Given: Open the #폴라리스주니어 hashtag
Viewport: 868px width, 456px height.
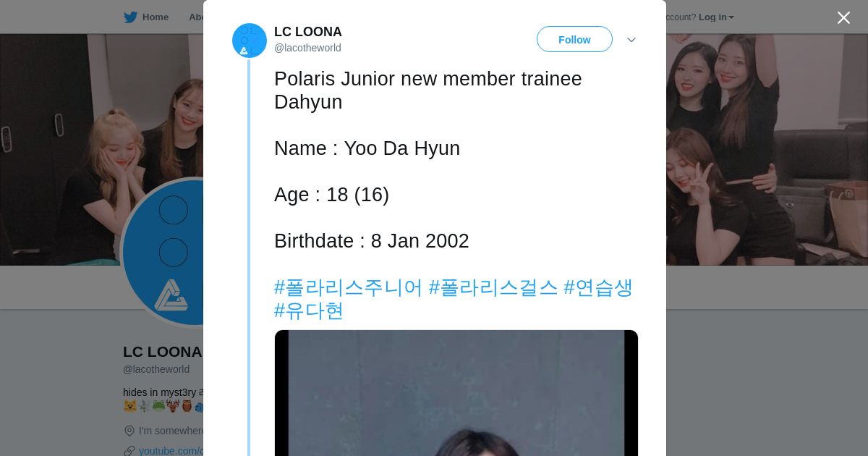Looking at the screenshot, I should pyautogui.click(x=348, y=287).
